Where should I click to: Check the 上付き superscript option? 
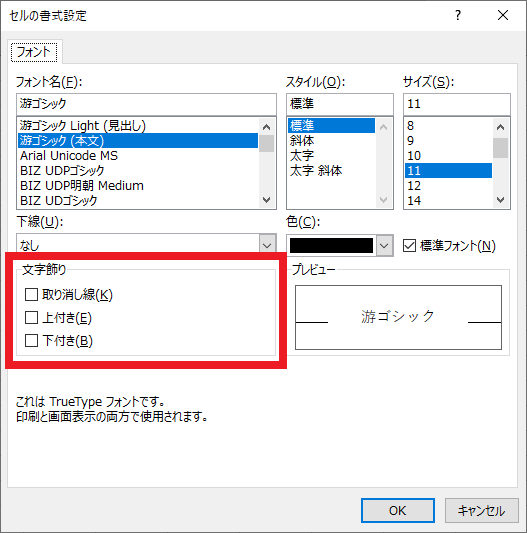pyautogui.click(x=31, y=318)
